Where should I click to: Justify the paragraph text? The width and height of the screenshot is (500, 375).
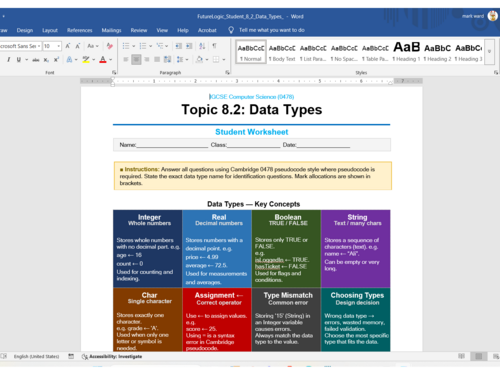157,60
